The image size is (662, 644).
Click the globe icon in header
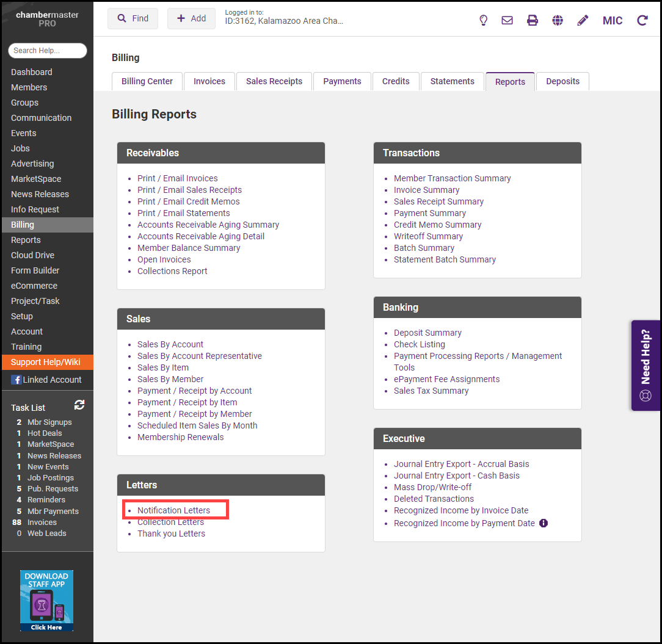tap(558, 20)
